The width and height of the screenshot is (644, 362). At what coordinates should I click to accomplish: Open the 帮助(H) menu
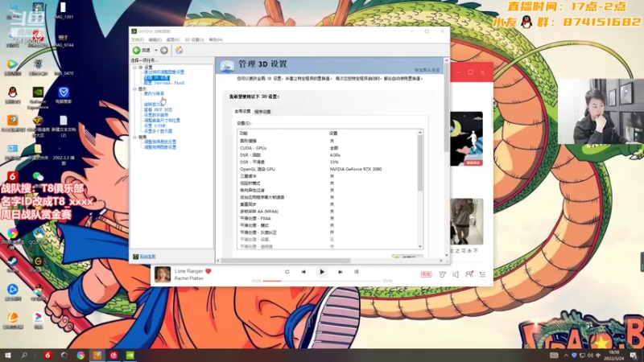coord(216,39)
